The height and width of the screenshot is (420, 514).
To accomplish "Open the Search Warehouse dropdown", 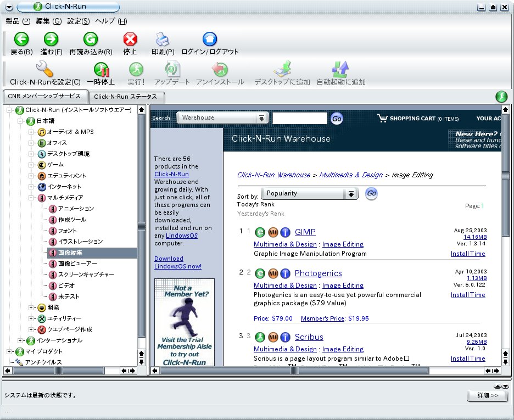I will coord(222,118).
